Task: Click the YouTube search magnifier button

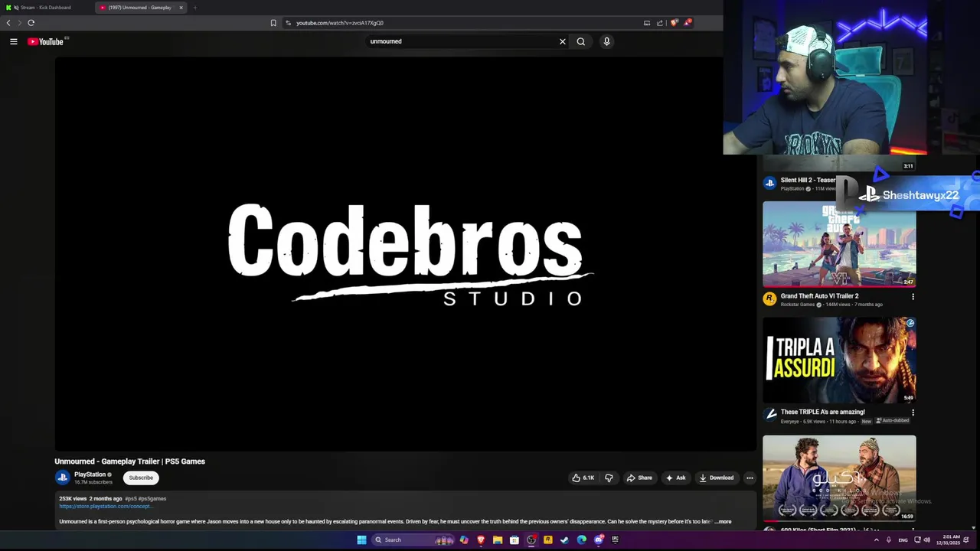Action: coord(581,41)
